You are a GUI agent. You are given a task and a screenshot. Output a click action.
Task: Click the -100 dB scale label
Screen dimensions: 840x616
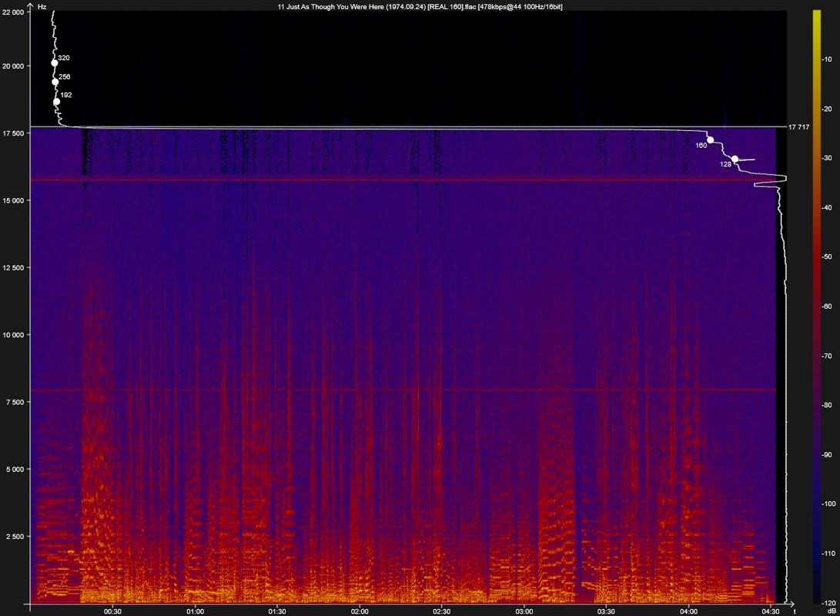click(x=828, y=504)
